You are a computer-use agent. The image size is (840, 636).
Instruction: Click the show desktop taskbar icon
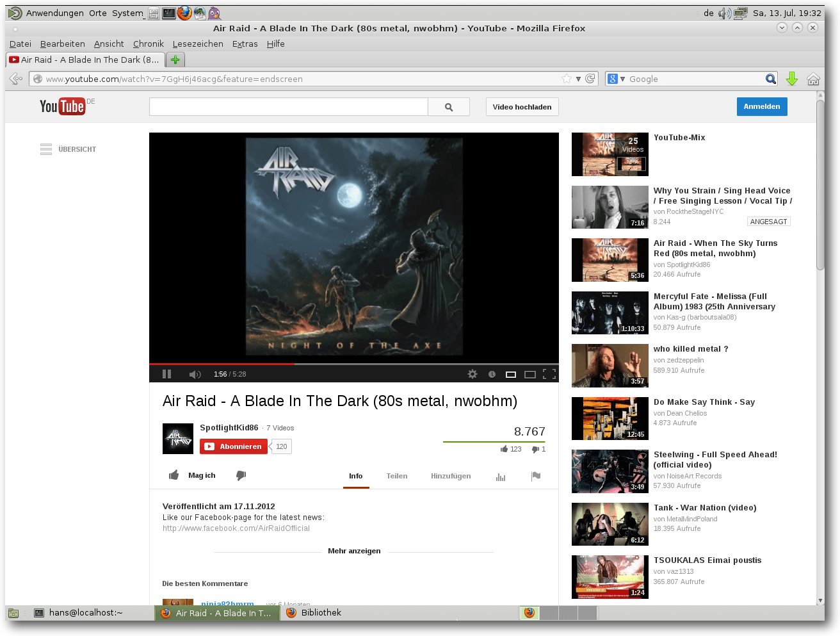coord(13,613)
